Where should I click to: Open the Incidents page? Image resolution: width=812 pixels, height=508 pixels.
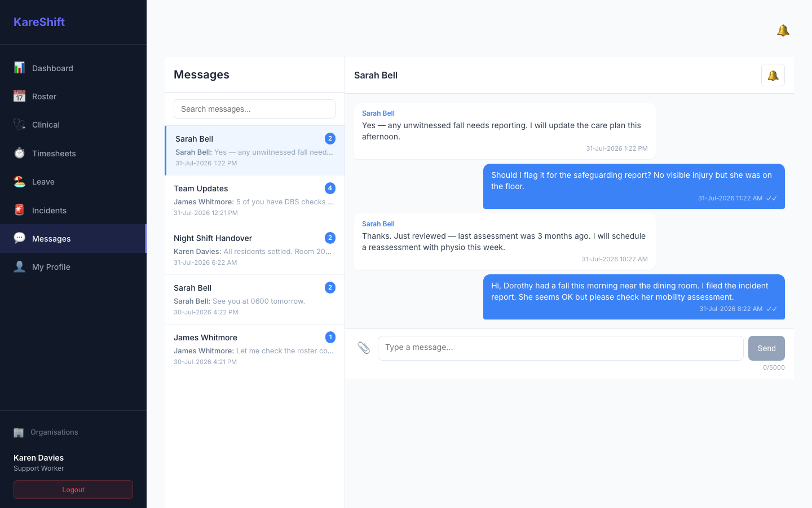[73, 210]
